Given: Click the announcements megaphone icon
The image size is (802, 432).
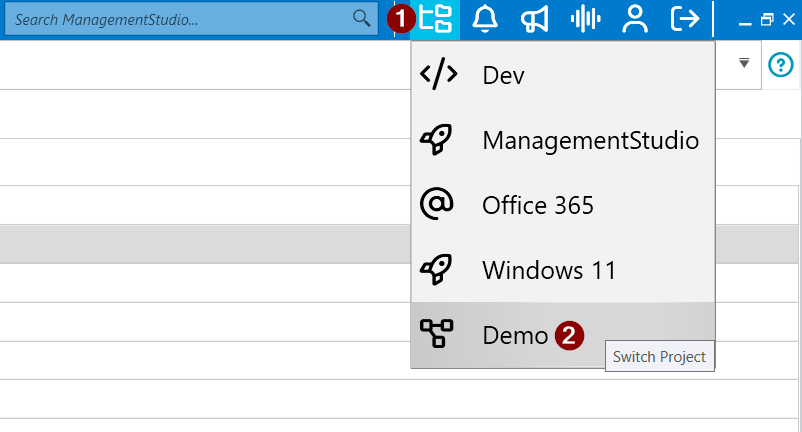Looking at the screenshot, I should click(534, 19).
